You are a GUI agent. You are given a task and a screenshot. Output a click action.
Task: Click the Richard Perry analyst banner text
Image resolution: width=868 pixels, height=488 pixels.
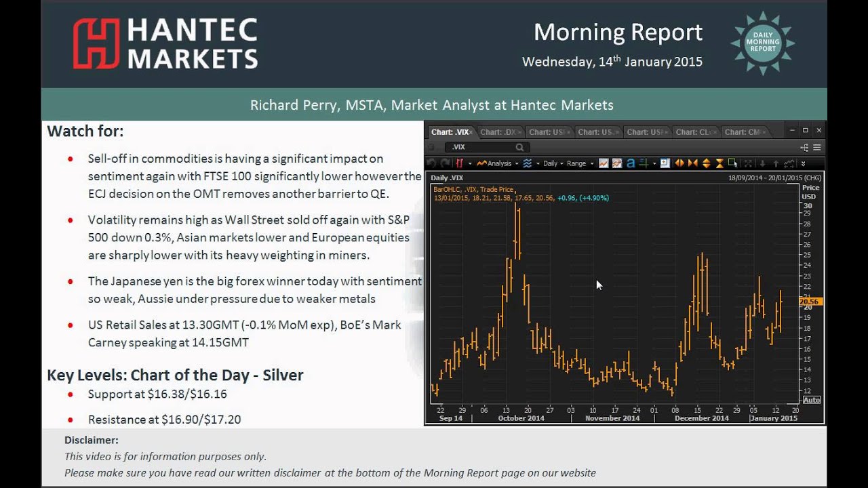432,105
